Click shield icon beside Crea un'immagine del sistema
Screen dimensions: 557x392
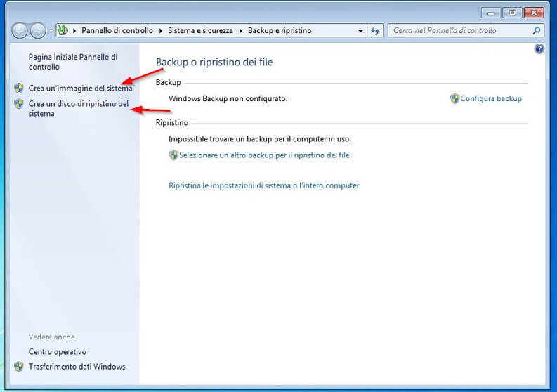pos(19,88)
